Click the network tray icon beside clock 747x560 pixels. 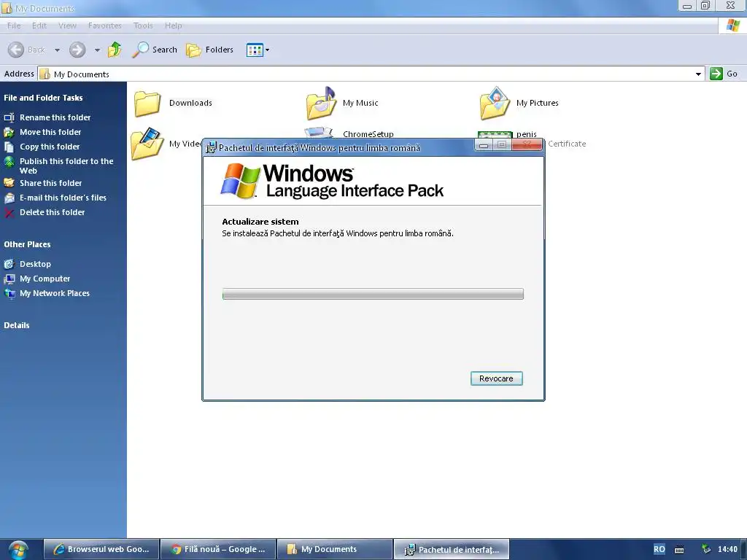click(x=706, y=549)
